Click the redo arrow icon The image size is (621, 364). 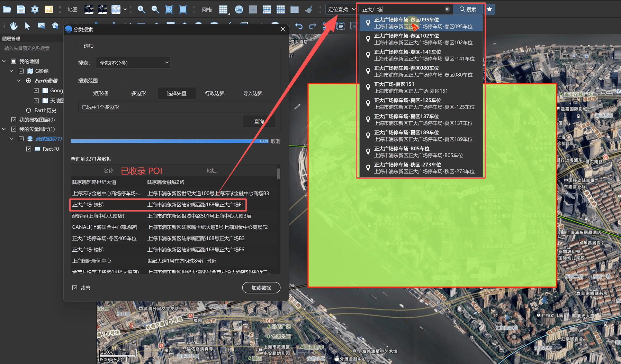[313, 26]
